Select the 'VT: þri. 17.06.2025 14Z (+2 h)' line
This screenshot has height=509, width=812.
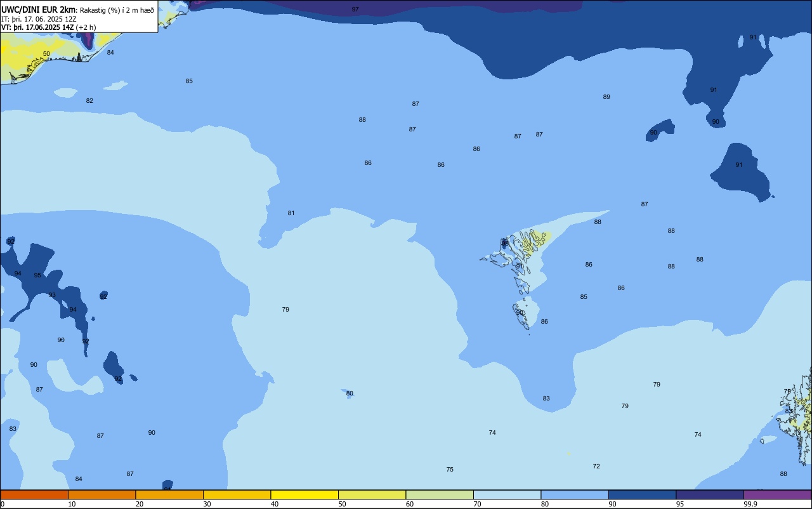[49, 27]
